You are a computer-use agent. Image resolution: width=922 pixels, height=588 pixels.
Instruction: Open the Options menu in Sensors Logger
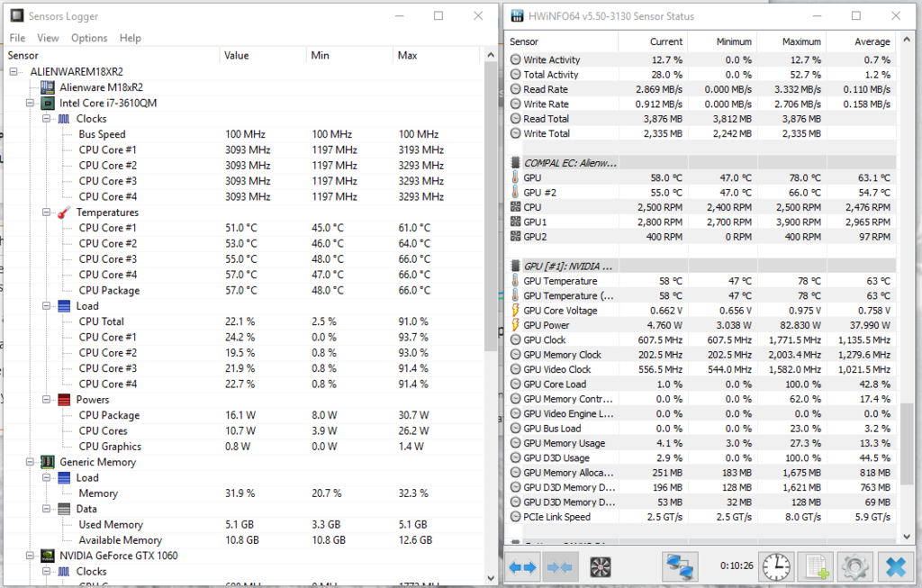coord(89,38)
